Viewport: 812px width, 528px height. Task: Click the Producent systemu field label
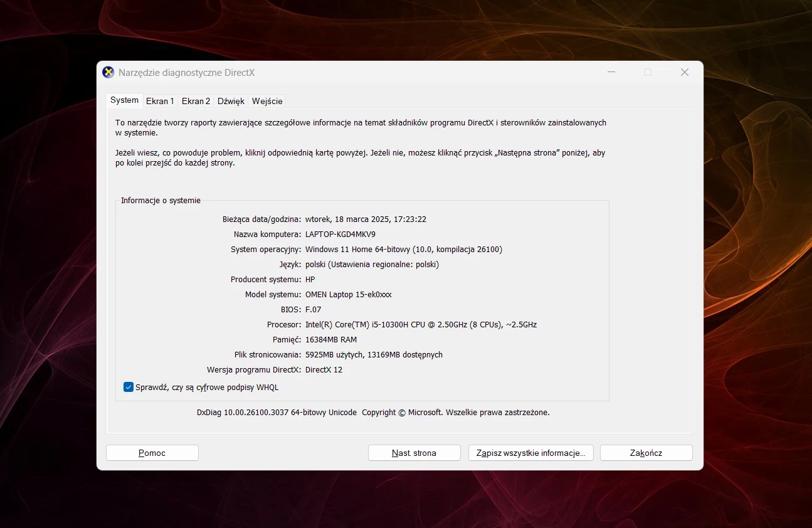[x=266, y=280]
